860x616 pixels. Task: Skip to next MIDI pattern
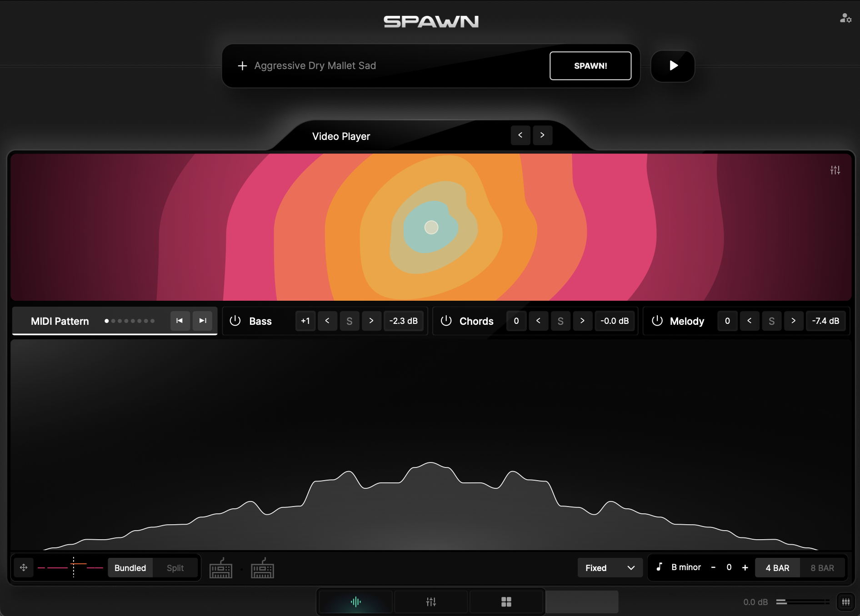coord(203,321)
